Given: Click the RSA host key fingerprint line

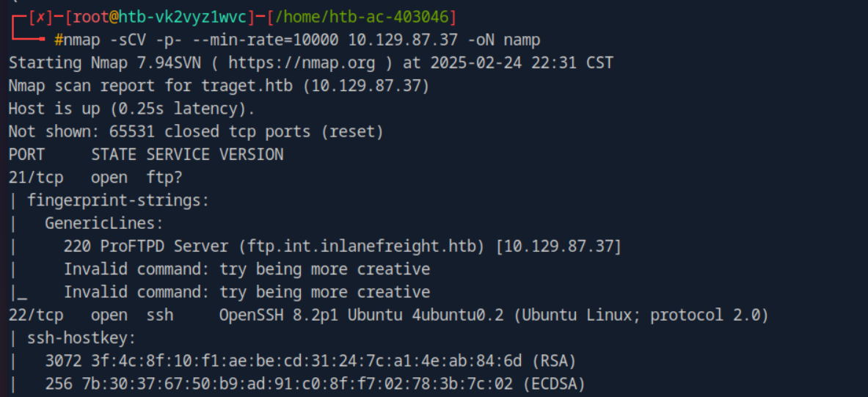Looking at the screenshot, I should (310, 360).
